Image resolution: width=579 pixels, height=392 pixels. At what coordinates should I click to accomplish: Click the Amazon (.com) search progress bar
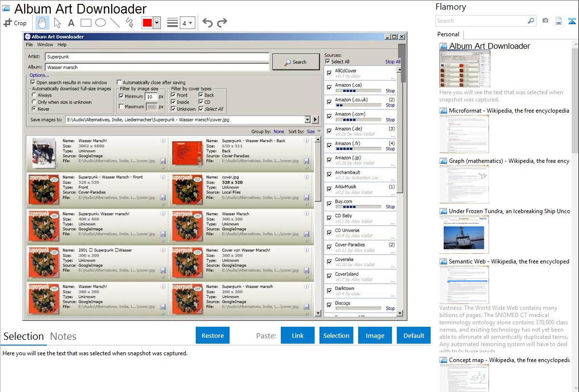(358, 120)
